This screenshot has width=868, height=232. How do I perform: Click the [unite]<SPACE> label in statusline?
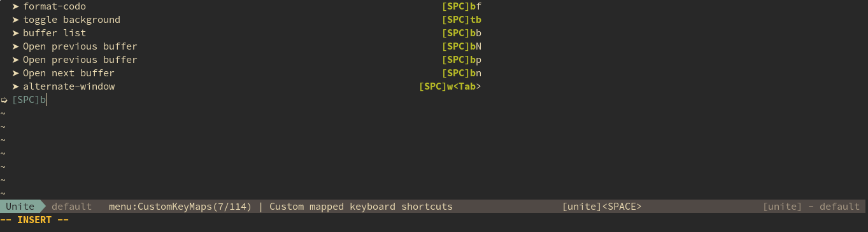click(602, 207)
